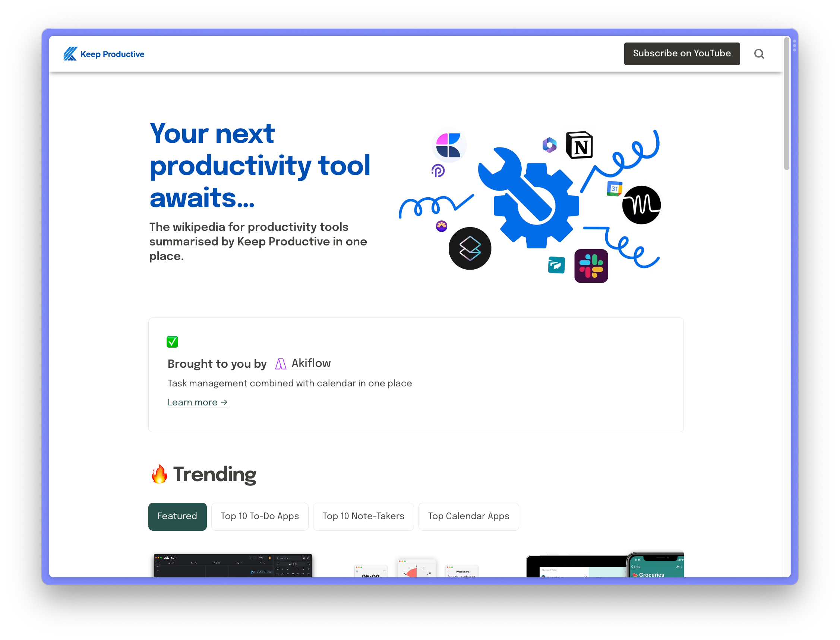Click the Google Calendar icon
This screenshot has width=840, height=640.
pos(614,189)
